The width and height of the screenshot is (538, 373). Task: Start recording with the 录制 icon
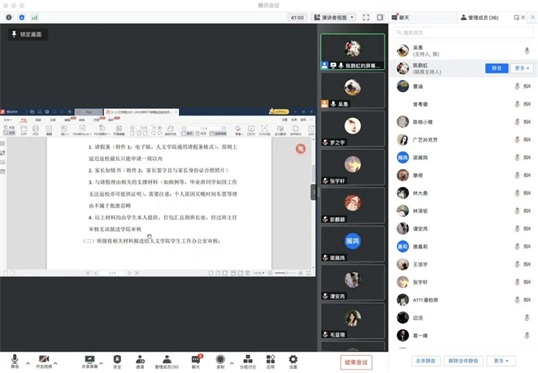220,362
